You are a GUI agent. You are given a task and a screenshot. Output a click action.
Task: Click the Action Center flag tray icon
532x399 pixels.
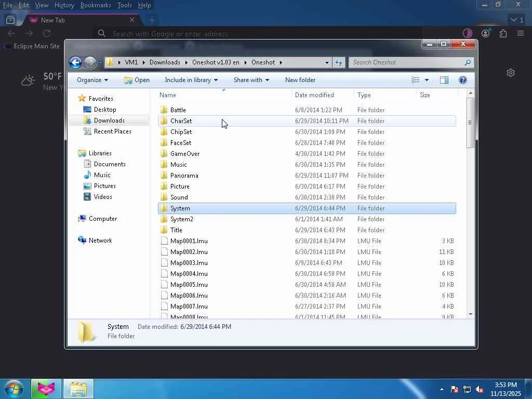click(455, 390)
